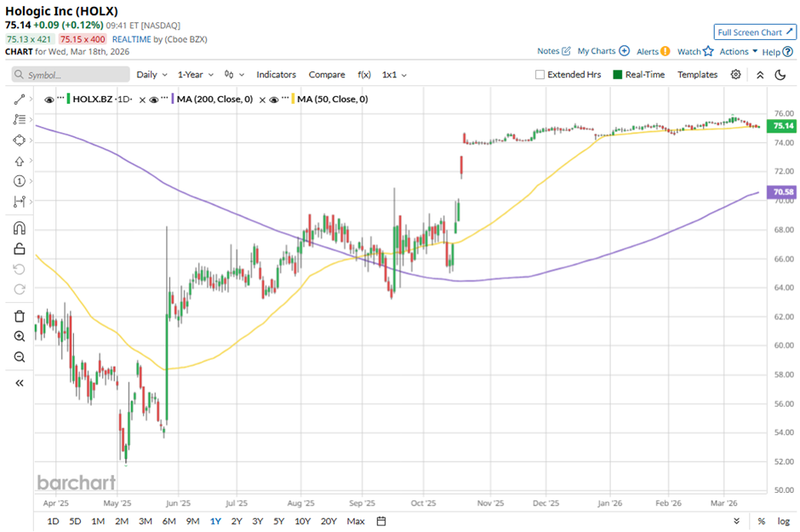Open the Daily frequency dropdown

[151, 74]
